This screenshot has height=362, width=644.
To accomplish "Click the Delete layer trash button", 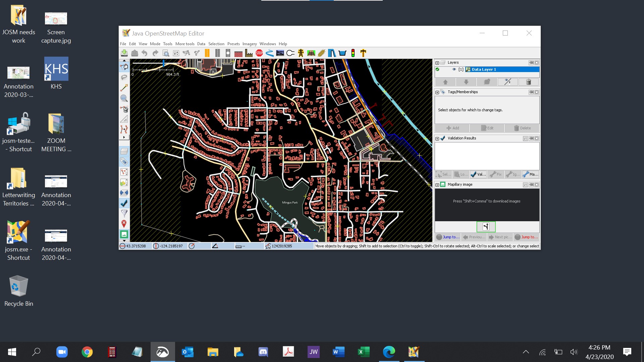I will (x=529, y=82).
